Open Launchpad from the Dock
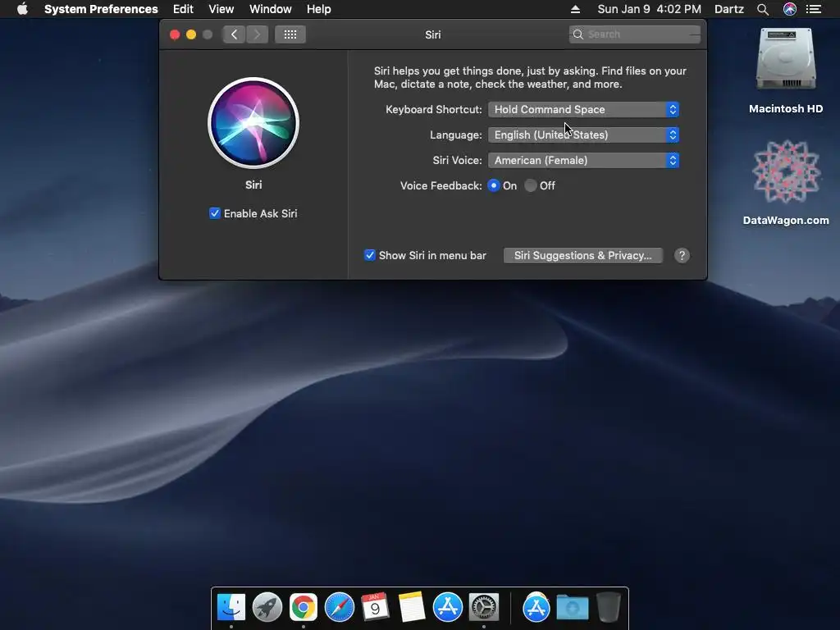840x630 pixels. [267, 607]
